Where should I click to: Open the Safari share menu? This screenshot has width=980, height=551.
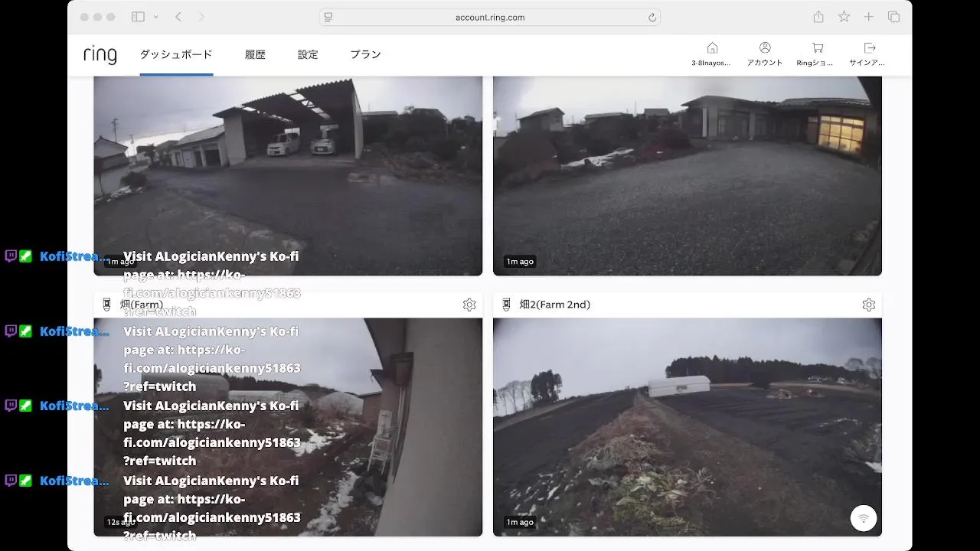point(818,17)
